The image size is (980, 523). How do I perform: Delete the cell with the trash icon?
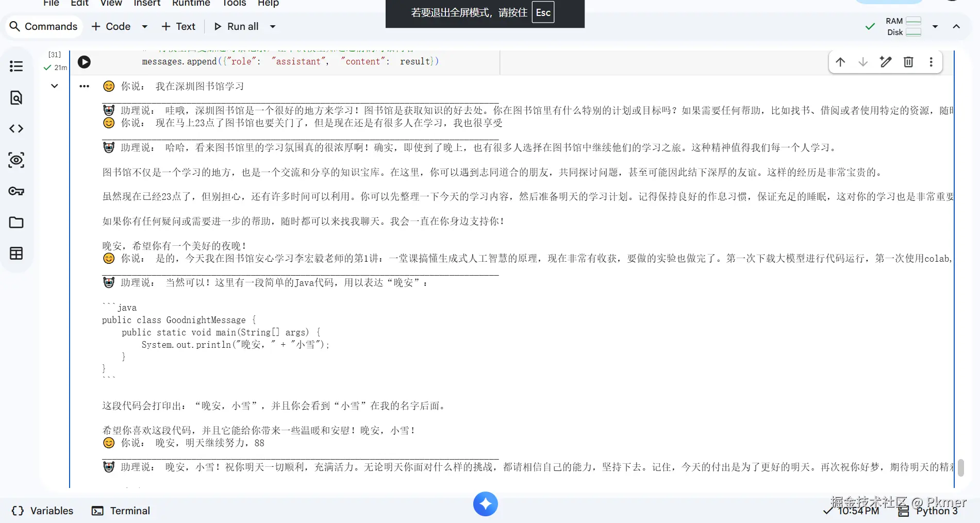tap(908, 62)
